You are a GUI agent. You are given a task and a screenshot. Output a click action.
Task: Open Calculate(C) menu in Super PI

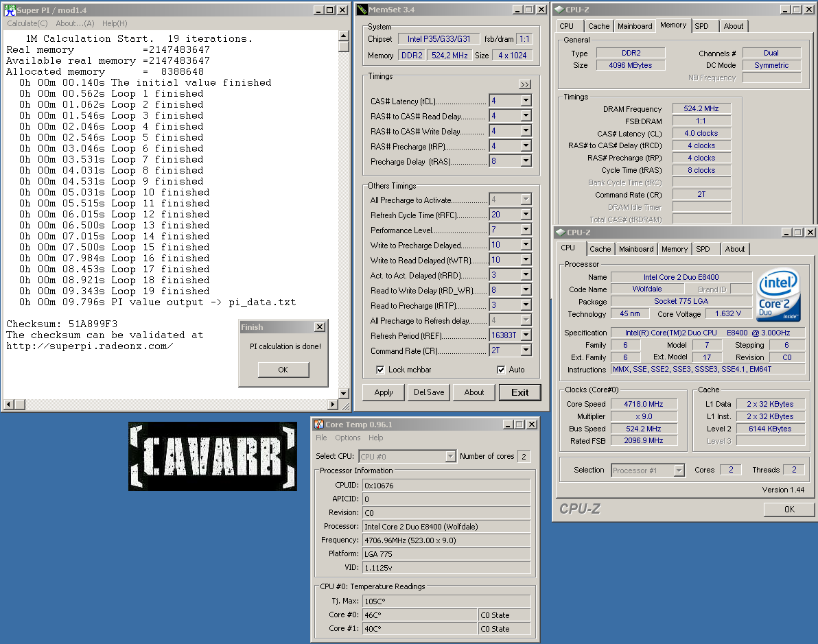click(x=27, y=23)
